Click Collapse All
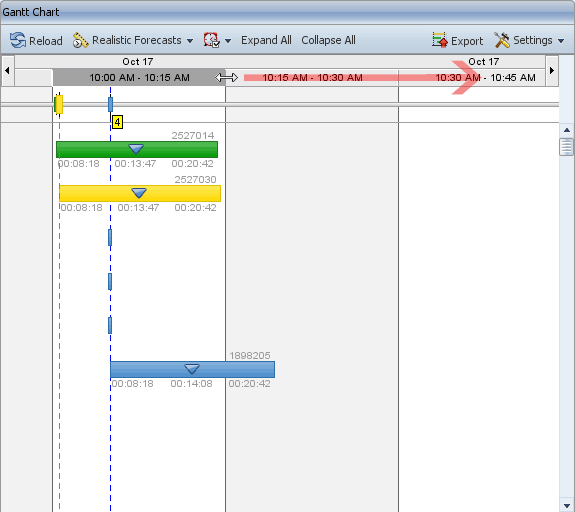 328,40
